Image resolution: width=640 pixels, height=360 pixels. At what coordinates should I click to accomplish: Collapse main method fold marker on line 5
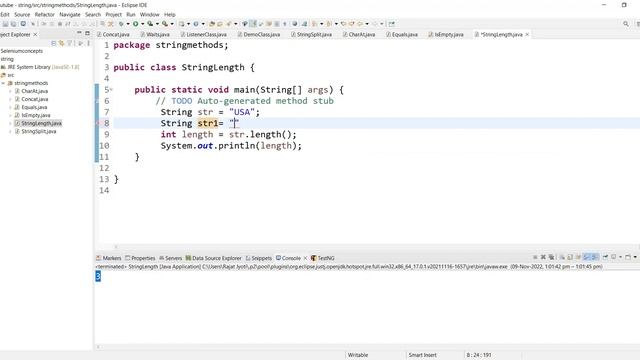[x=111, y=89]
